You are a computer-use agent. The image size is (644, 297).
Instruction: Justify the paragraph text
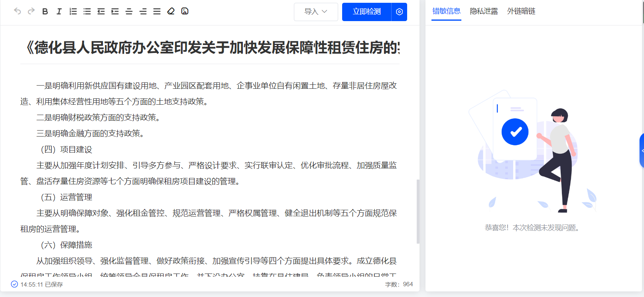coord(157,12)
